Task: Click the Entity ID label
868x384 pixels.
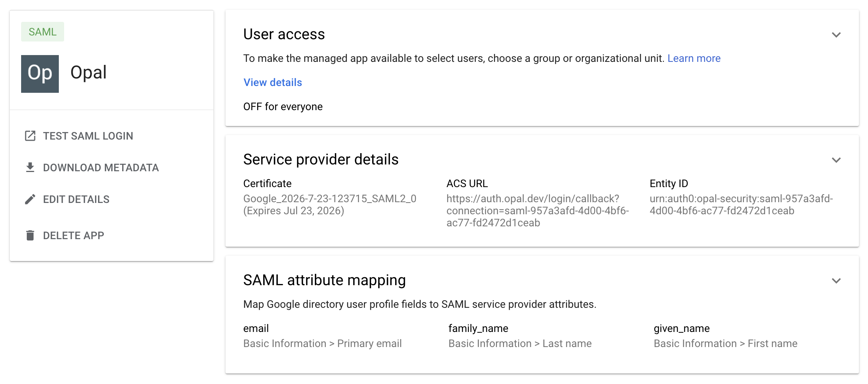Action: [669, 183]
